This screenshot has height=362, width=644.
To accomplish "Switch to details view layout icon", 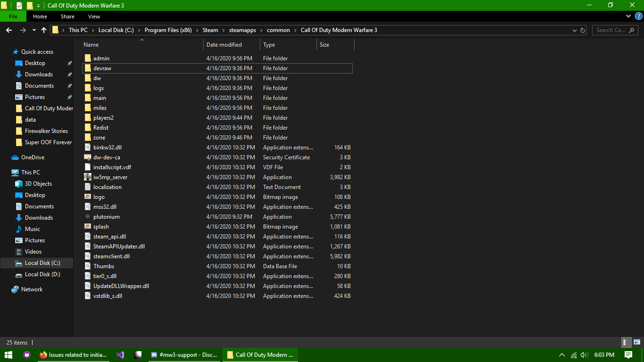I will (627, 343).
